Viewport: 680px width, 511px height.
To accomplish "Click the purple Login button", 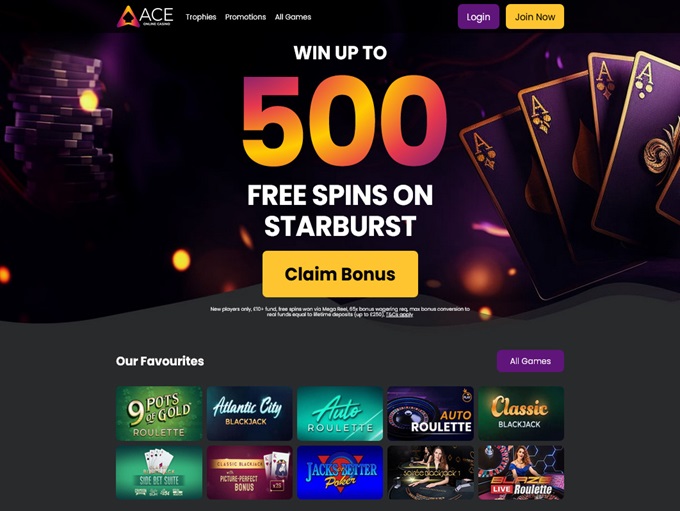I will point(478,17).
